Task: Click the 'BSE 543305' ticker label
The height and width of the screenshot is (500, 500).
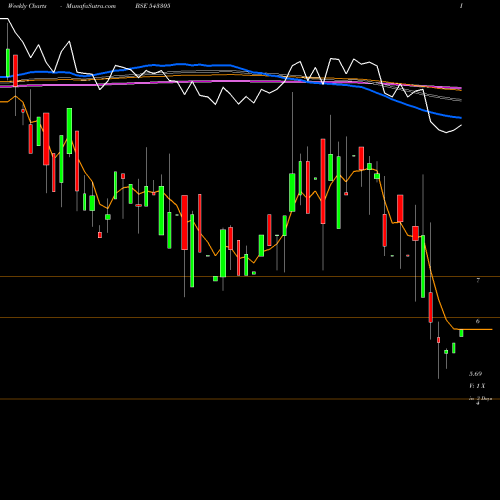Action: (x=153, y=6)
